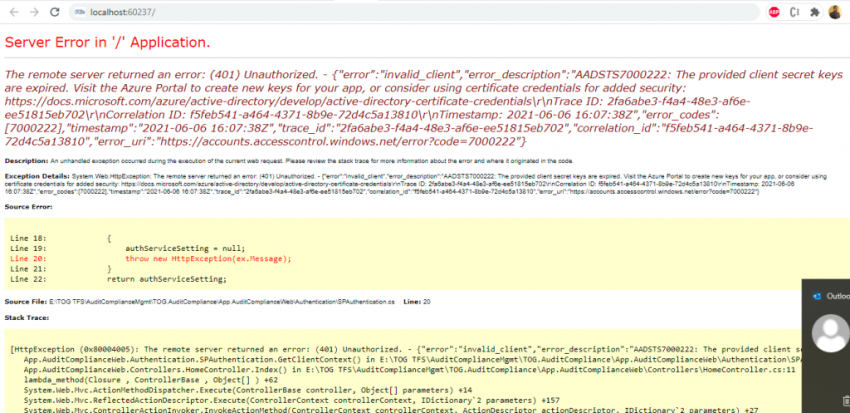The width and height of the screenshot is (850, 413).
Task: Click 'Line 21:' closing brace row
Action: (61, 269)
